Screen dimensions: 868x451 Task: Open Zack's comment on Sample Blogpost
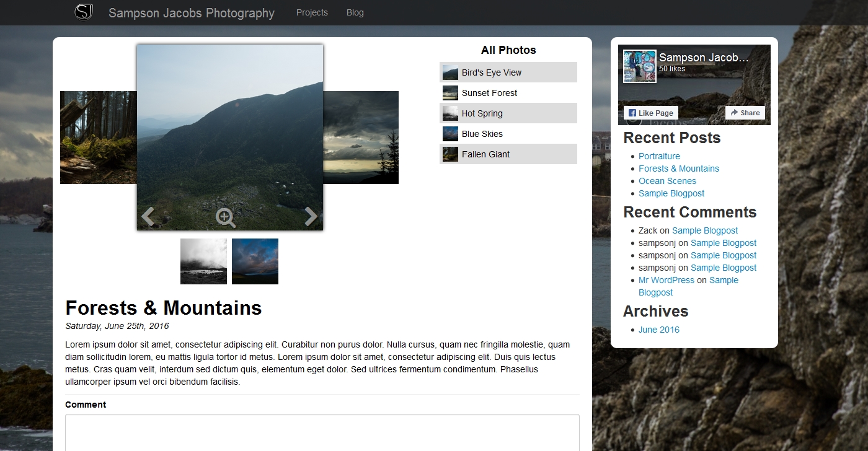pos(705,230)
